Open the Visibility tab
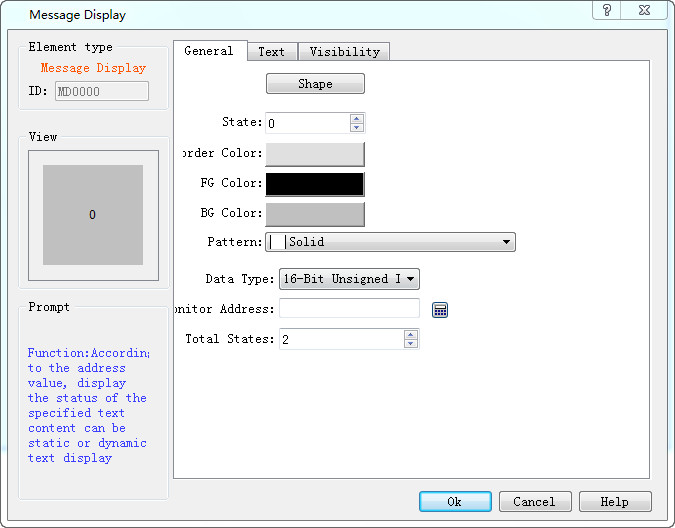675x528 pixels. pos(344,52)
